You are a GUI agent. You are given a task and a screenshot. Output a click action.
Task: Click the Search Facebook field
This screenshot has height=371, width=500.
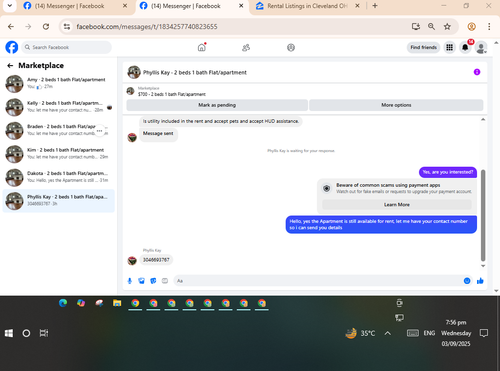(67, 47)
